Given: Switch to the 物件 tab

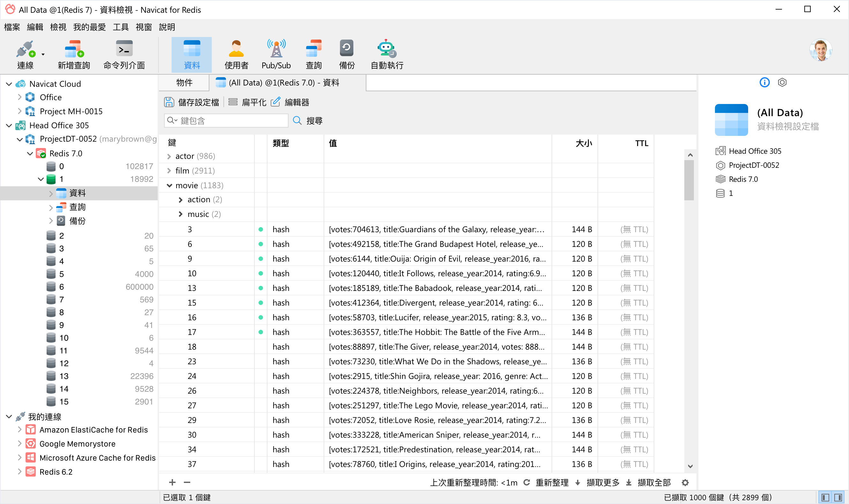Looking at the screenshot, I should pyautogui.click(x=184, y=83).
